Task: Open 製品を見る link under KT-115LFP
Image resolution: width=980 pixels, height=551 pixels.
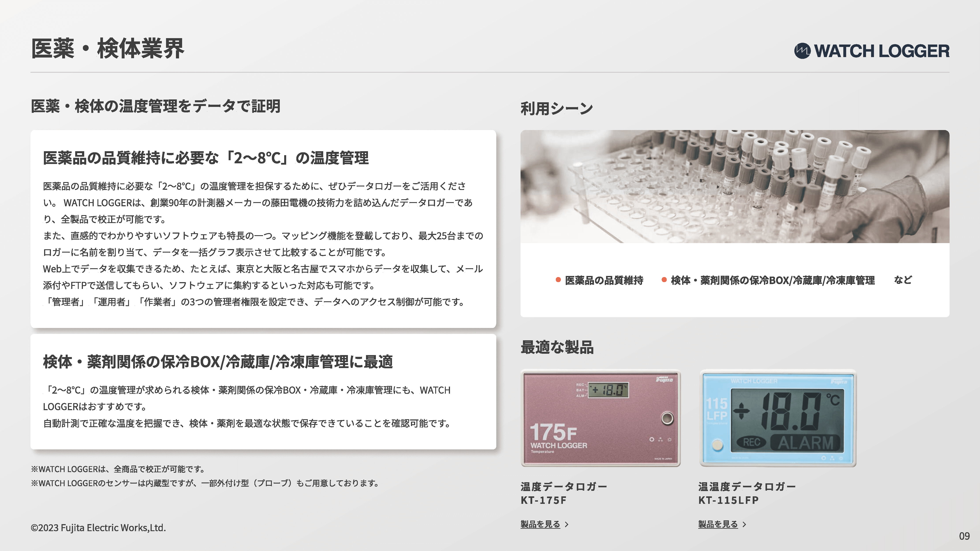Action: pos(718,524)
